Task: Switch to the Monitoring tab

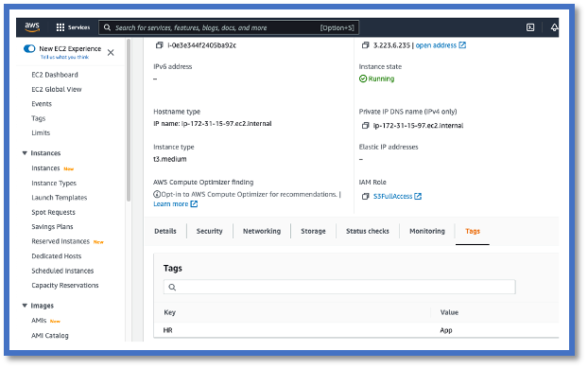Action: 427,231
